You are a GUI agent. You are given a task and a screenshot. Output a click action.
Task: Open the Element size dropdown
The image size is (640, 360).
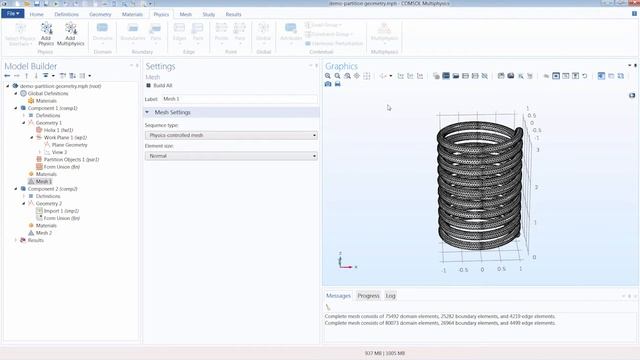click(x=231, y=156)
